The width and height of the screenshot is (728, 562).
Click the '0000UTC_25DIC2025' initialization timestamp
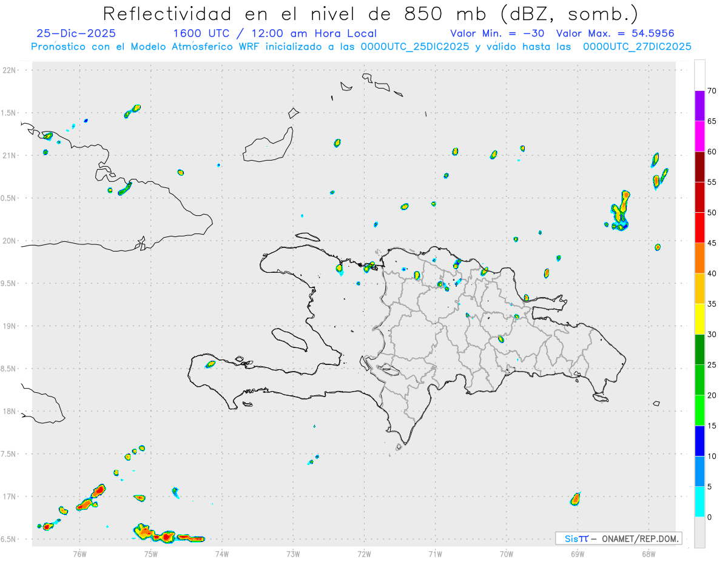point(414,47)
